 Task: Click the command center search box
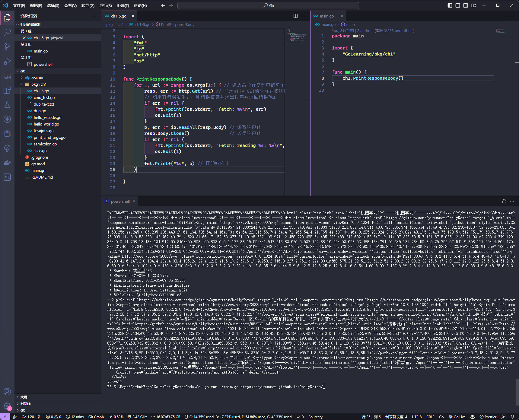point(268,5)
